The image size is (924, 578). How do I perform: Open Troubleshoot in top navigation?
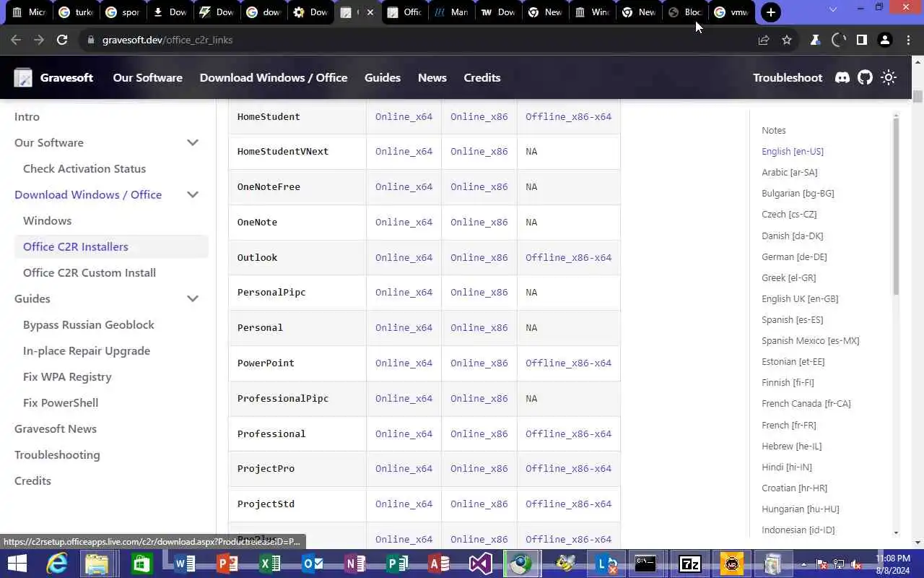[788, 77]
